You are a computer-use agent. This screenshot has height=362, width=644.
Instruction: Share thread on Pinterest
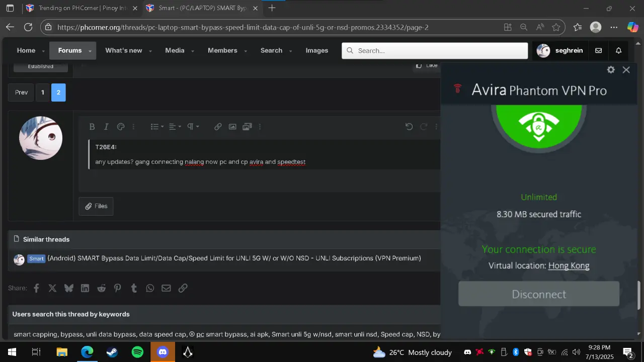pyautogui.click(x=117, y=288)
